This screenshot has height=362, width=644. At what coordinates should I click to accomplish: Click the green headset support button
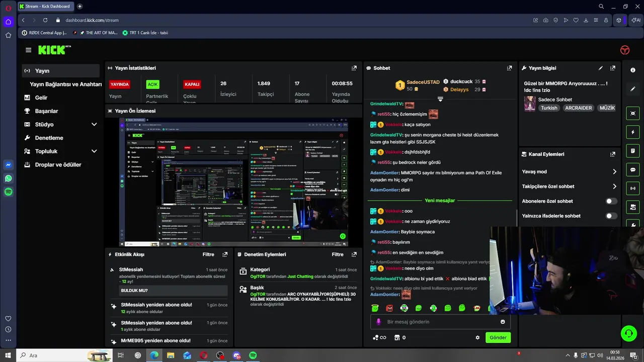click(x=628, y=333)
